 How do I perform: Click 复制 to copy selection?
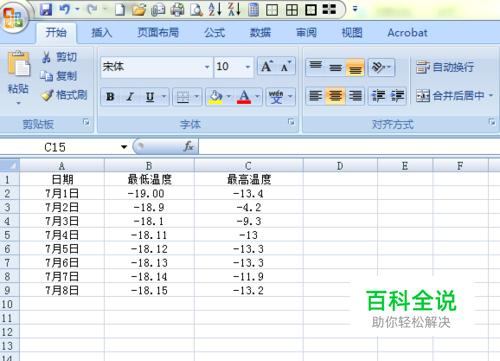(59, 76)
